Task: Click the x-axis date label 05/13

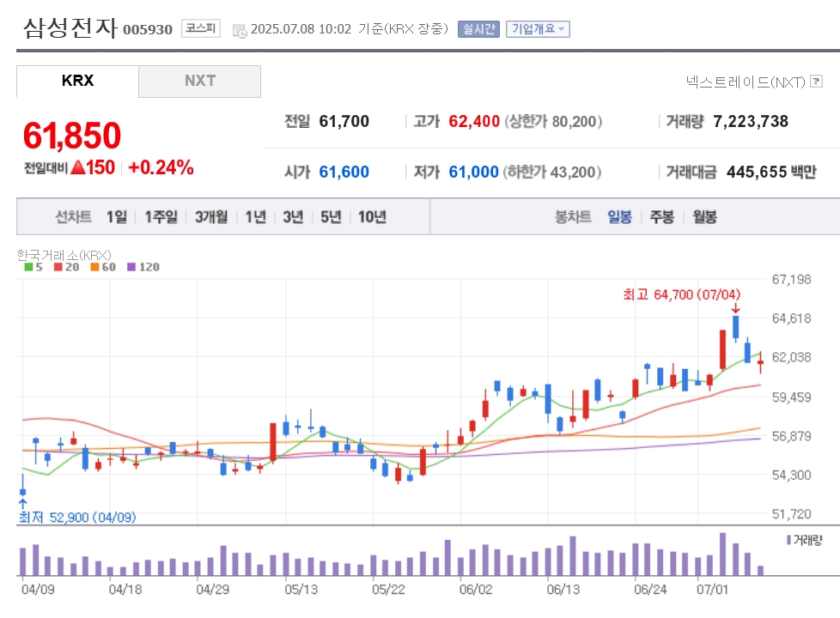Action: click(301, 590)
